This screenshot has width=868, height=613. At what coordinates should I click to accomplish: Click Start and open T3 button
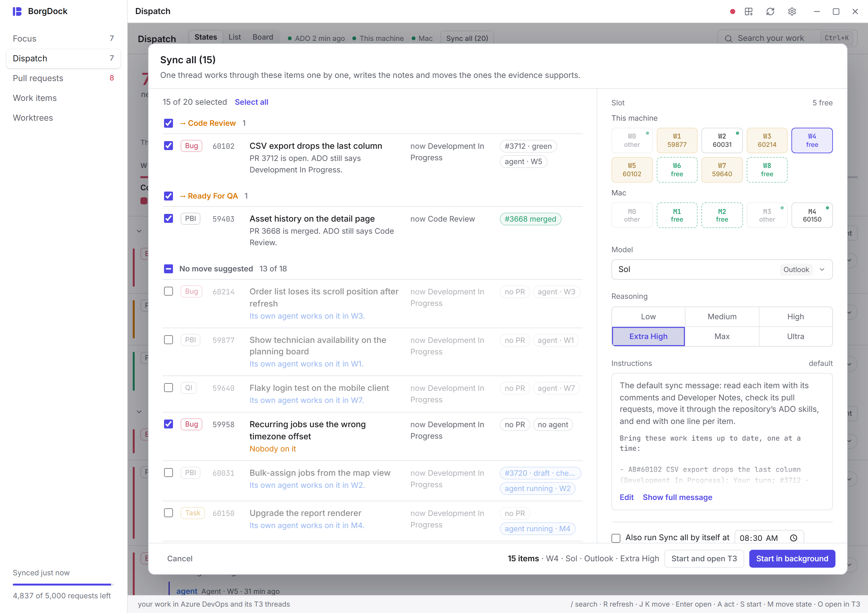pos(704,558)
